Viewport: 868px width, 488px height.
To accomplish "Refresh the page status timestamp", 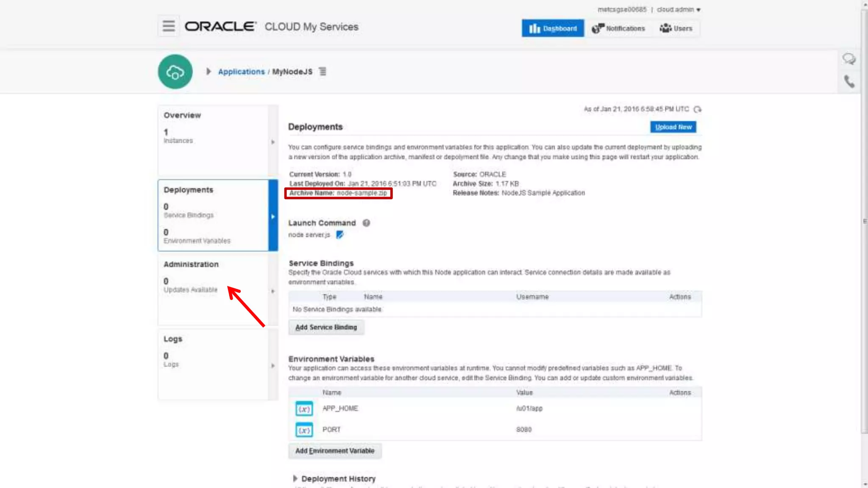I will click(697, 109).
